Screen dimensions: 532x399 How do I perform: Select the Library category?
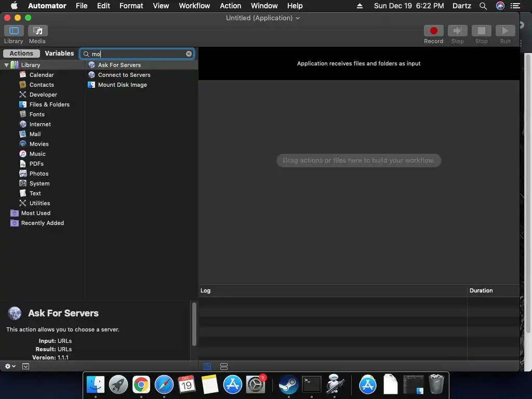click(42, 65)
